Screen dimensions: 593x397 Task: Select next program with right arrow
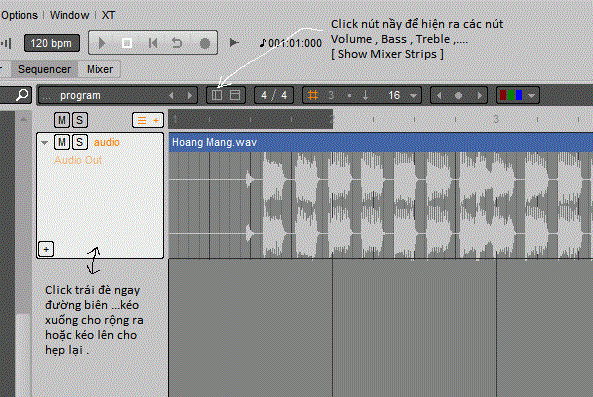[x=189, y=95]
